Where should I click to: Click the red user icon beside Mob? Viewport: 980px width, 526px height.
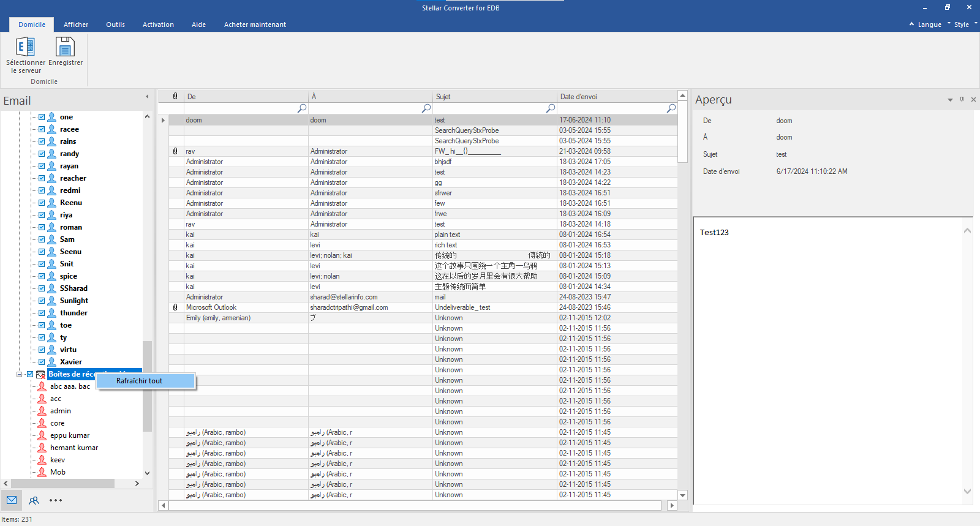click(42, 472)
